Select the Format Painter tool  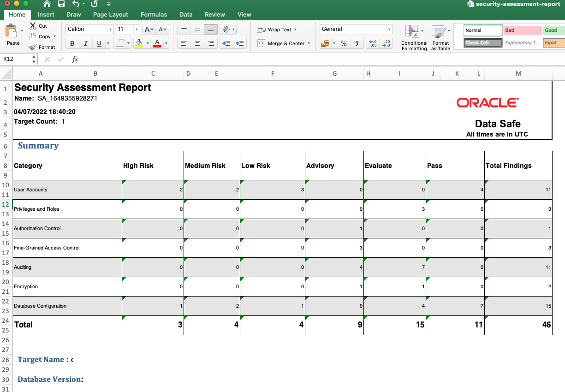point(43,47)
